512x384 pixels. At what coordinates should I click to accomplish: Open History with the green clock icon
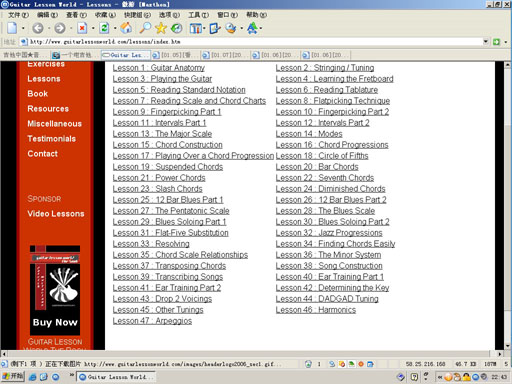(x=176, y=28)
